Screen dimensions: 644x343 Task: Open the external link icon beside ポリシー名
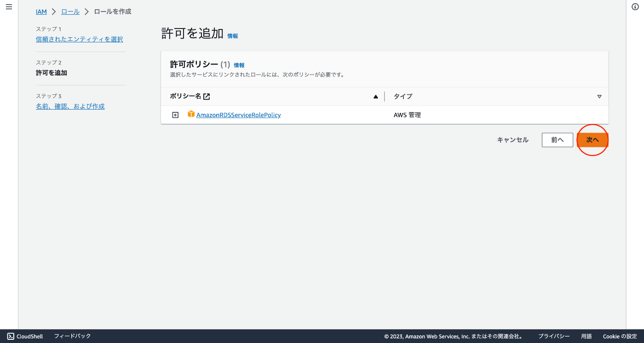point(207,97)
